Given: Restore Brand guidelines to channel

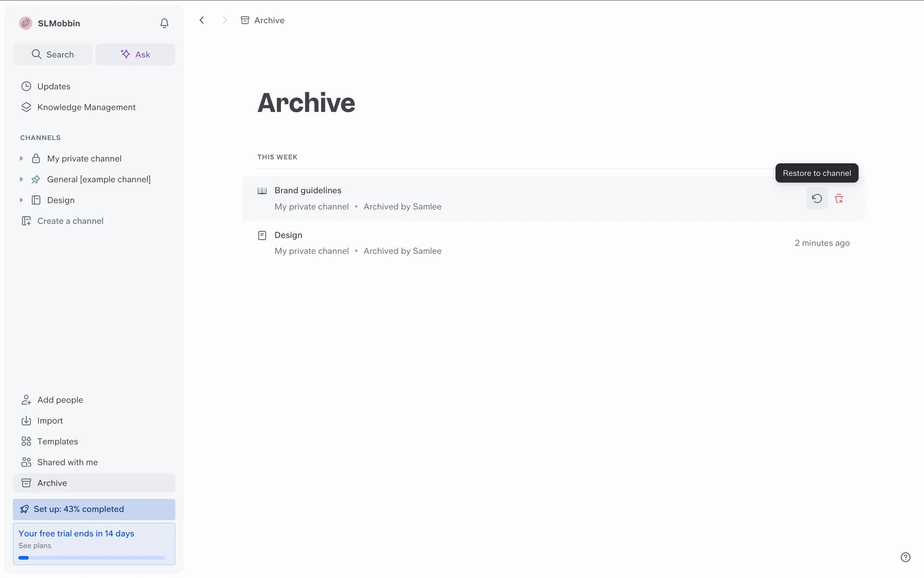Looking at the screenshot, I should [817, 198].
